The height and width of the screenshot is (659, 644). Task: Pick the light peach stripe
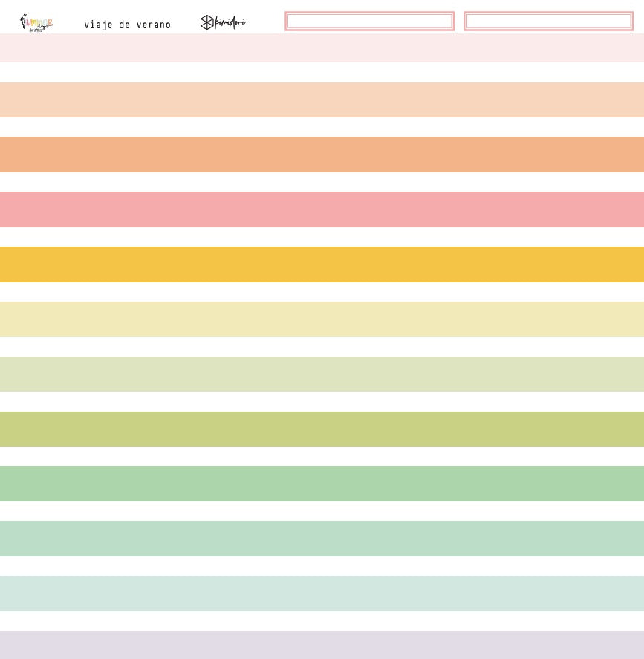click(x=322, y=100)
